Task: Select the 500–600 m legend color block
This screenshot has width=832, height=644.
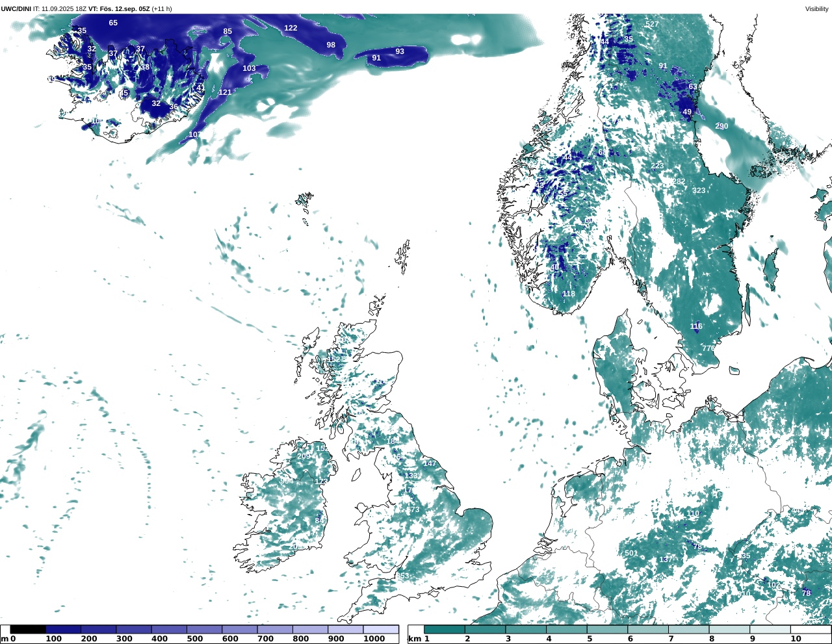Action: point(204,629)
